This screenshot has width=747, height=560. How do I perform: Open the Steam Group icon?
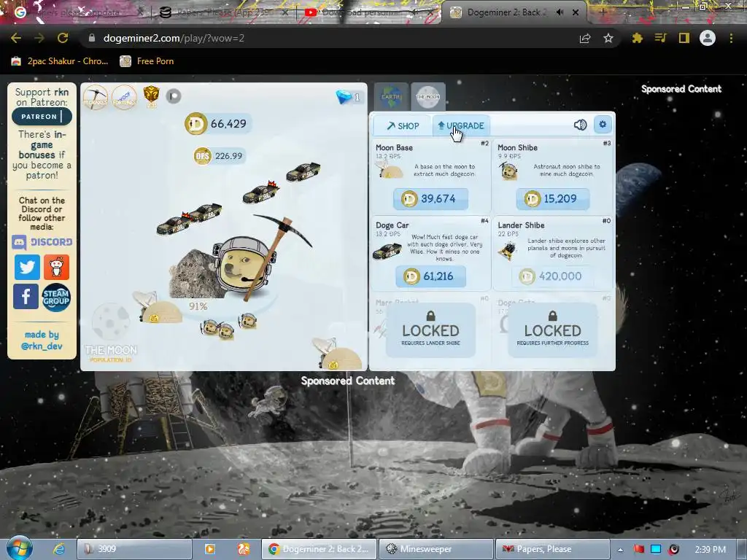click(56, 297)
